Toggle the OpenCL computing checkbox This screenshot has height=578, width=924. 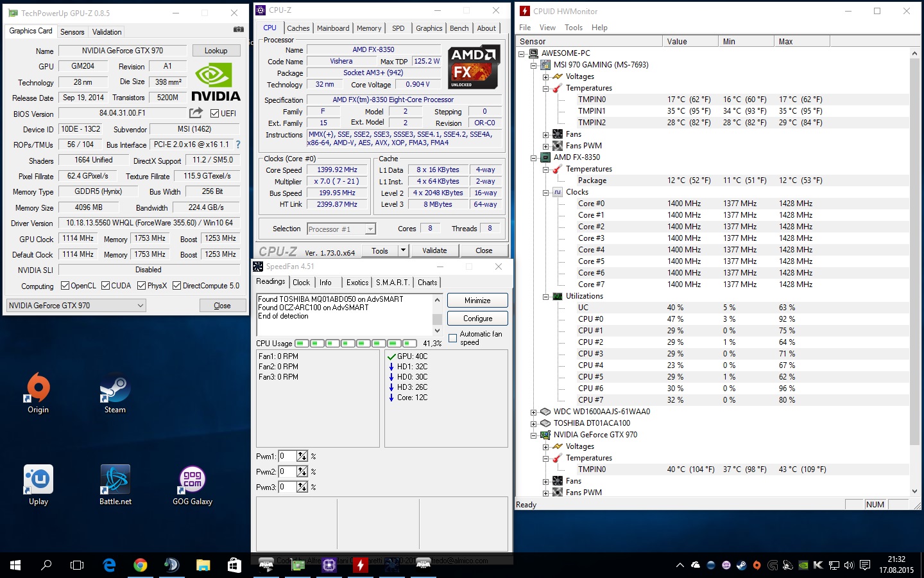coord(65,286)
